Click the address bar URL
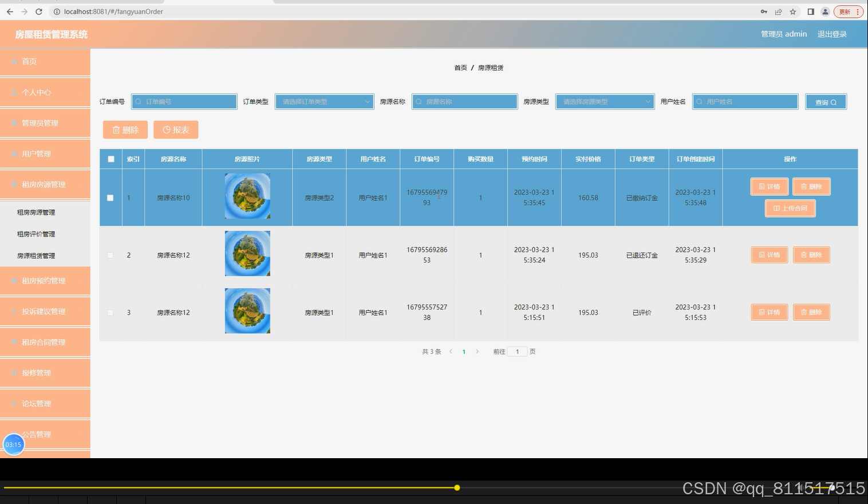The image size is (868, 504). (113, 11)
